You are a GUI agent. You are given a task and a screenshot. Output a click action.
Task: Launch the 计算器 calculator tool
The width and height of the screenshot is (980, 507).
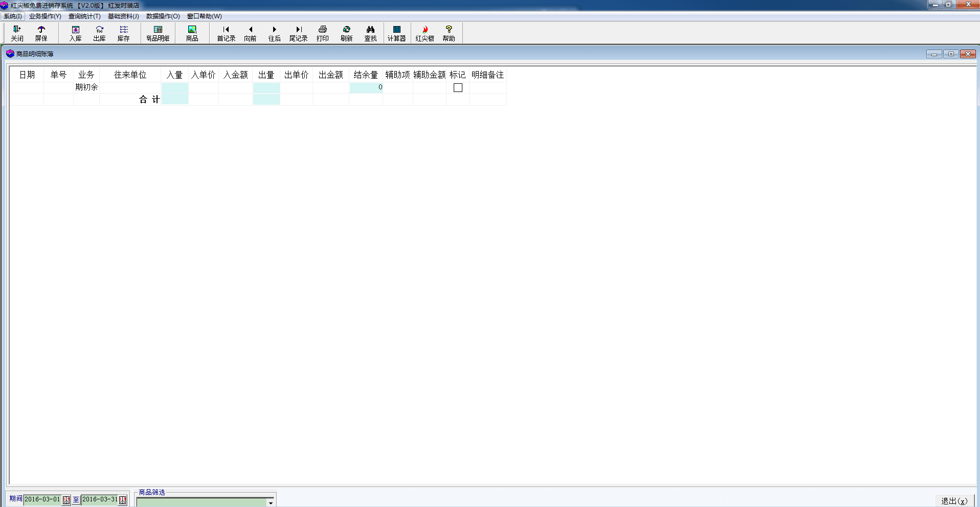pos(396,33)
